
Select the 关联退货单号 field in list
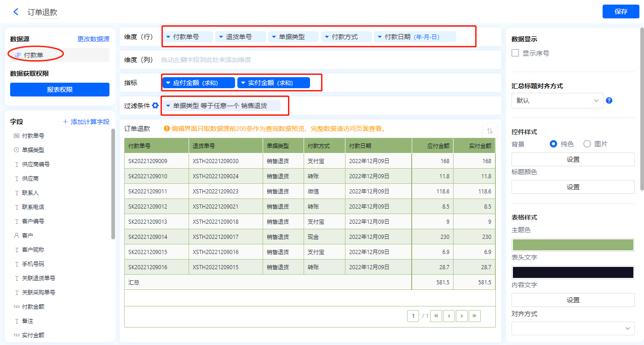point(38,278)
